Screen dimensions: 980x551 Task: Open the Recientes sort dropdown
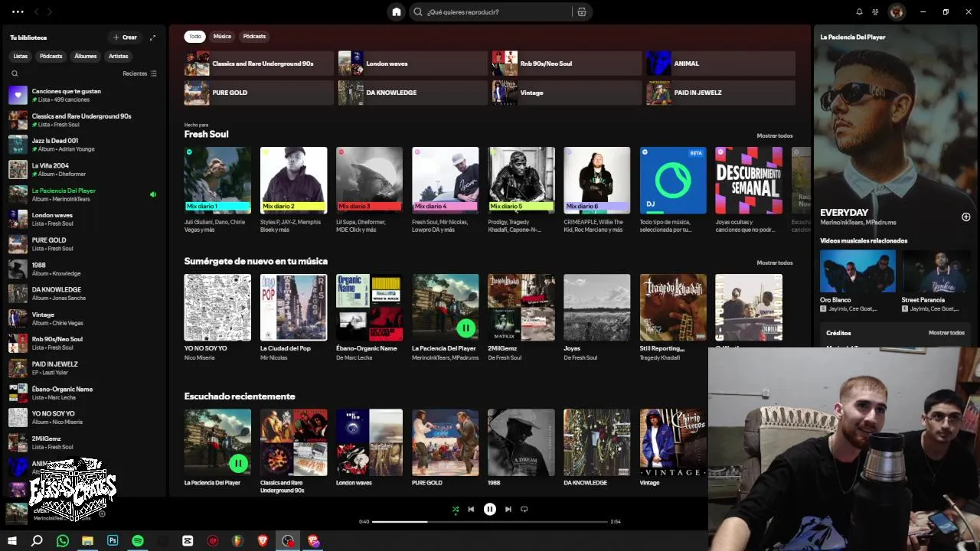[x=139, y=73]
